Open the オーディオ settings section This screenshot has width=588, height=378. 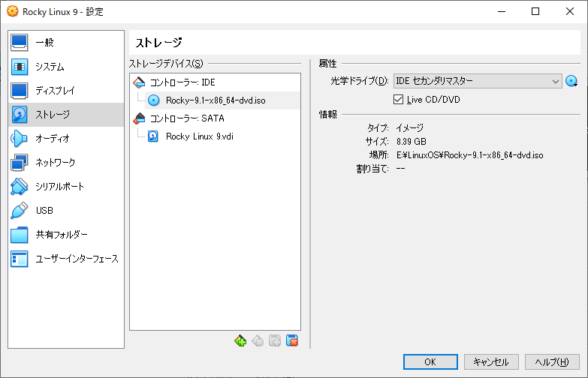point(52,139)
